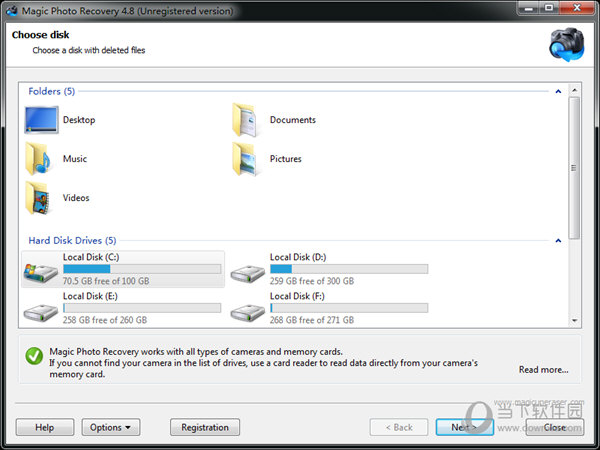
Task: Click the "Folders (5)" group header text
Action: pyautogui.click(x=52, y=91)
